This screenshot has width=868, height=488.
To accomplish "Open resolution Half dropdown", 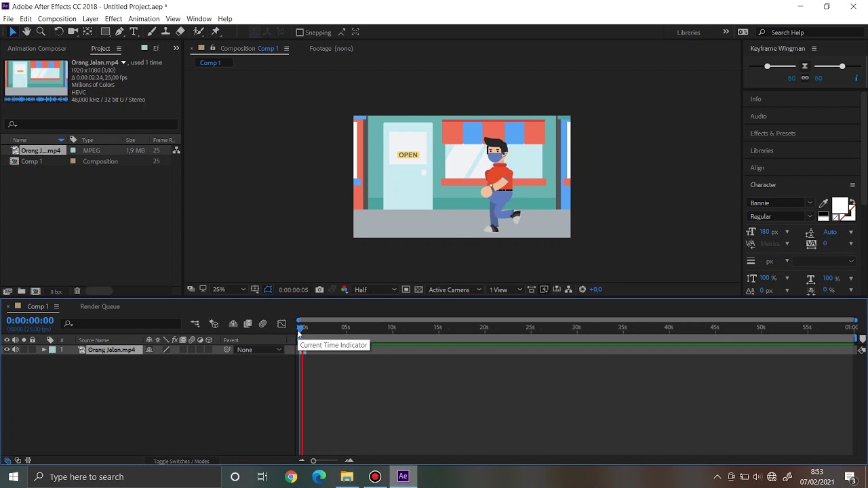I will (x=375, y=289).
